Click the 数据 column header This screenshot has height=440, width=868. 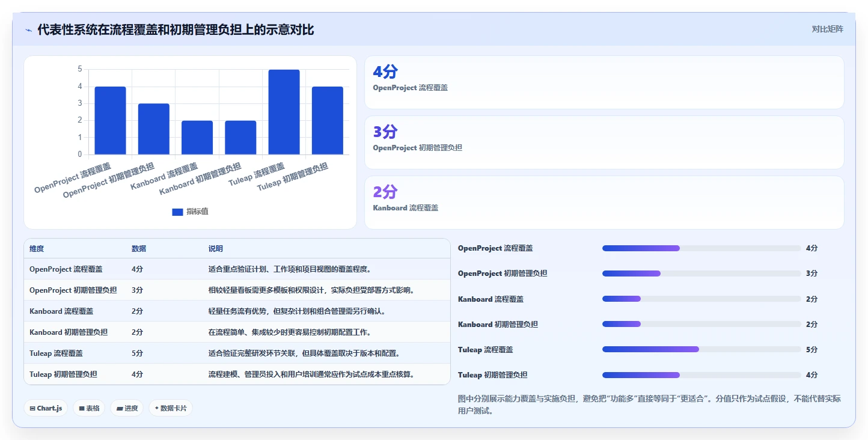139,249
